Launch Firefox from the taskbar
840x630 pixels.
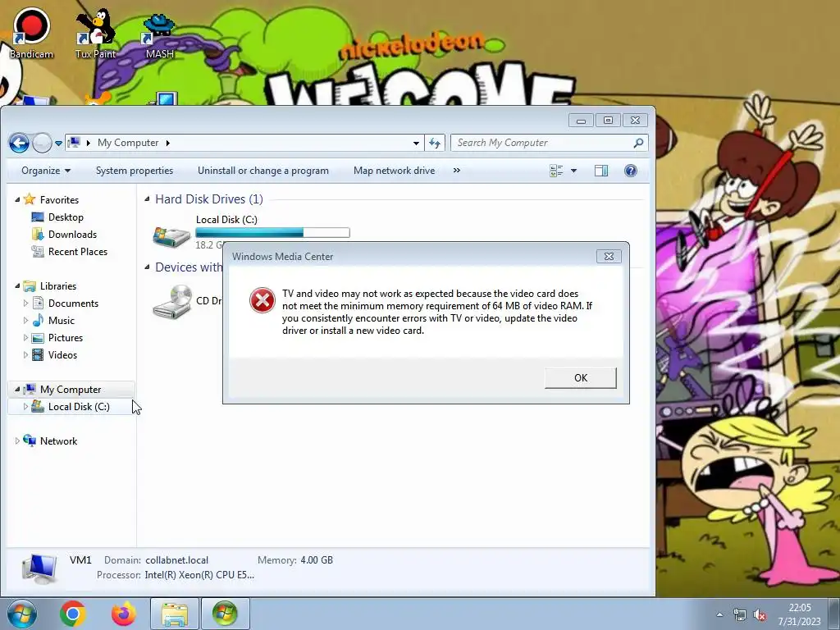pos(124,614)
